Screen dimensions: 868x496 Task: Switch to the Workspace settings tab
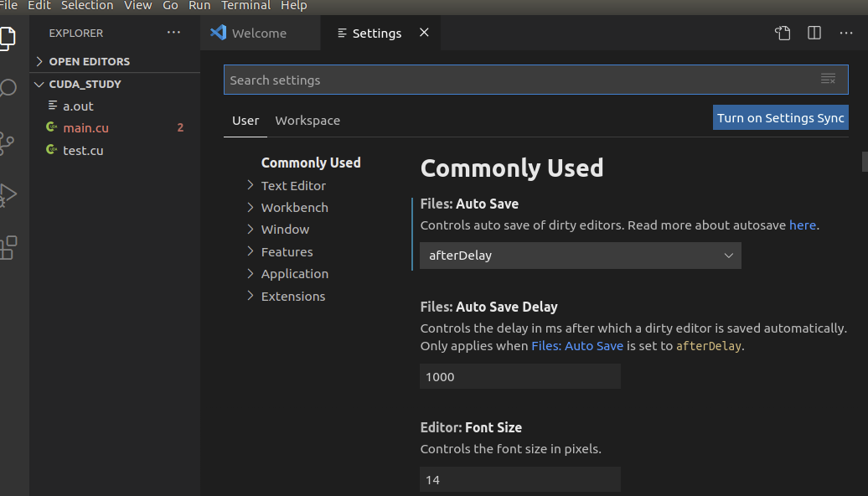click(x=307, y=121)
